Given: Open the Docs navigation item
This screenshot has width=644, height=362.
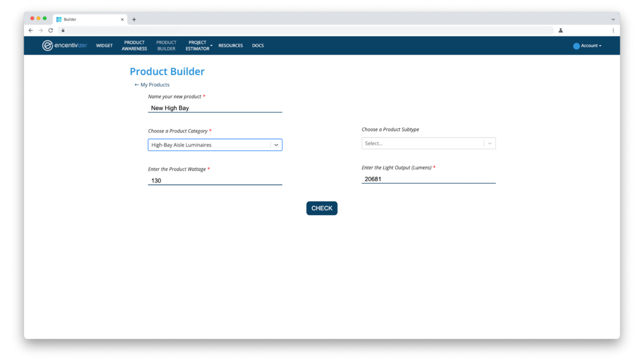Looking at the screenshot, I should coord(258,46).
